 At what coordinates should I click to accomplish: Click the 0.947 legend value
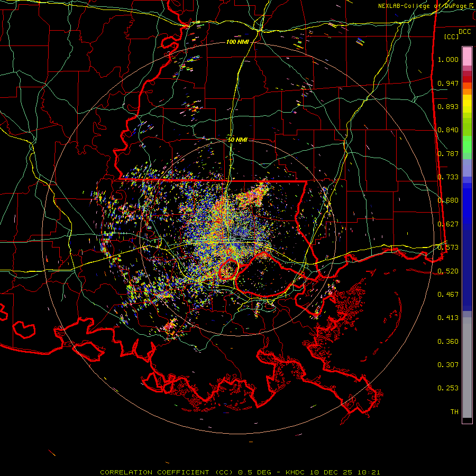click(x=448, y=83)
